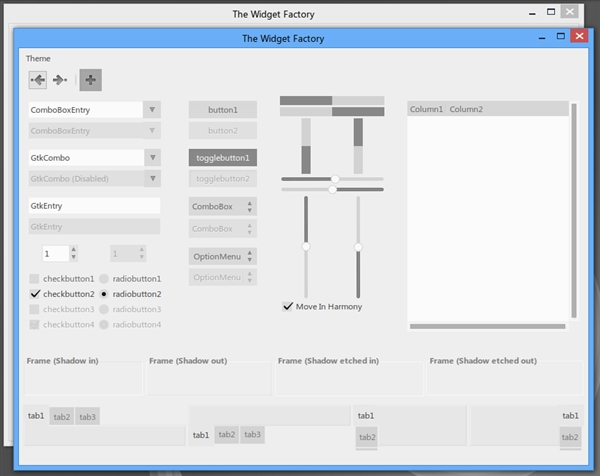Switch to tab3 in the top-tabbed notebook

88,417
